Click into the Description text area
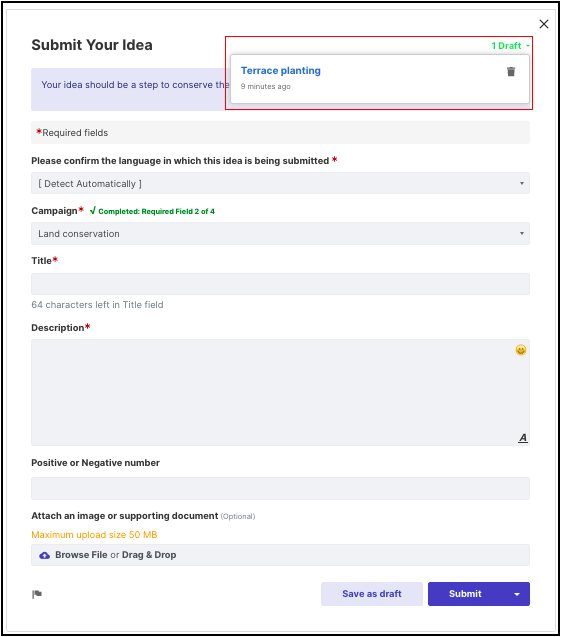Image resolution: width=561 pixels, height=637 pixels. [280, 392]
